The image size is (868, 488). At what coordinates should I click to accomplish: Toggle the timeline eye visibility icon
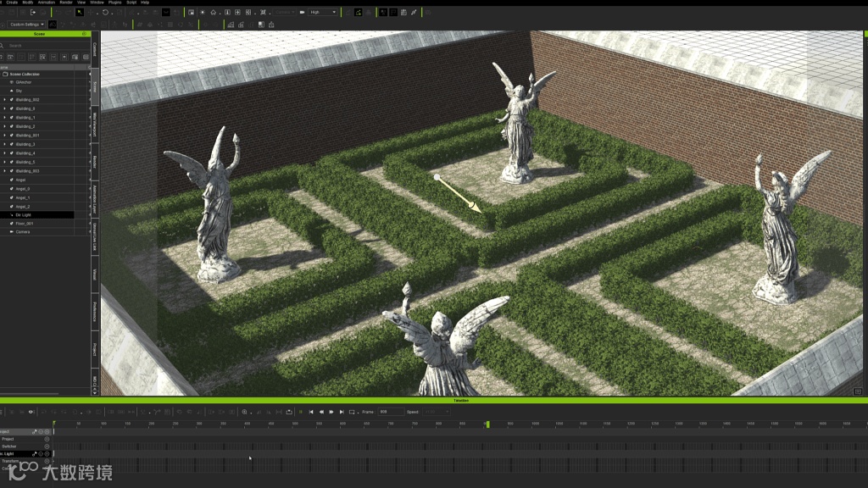point(31,412)
